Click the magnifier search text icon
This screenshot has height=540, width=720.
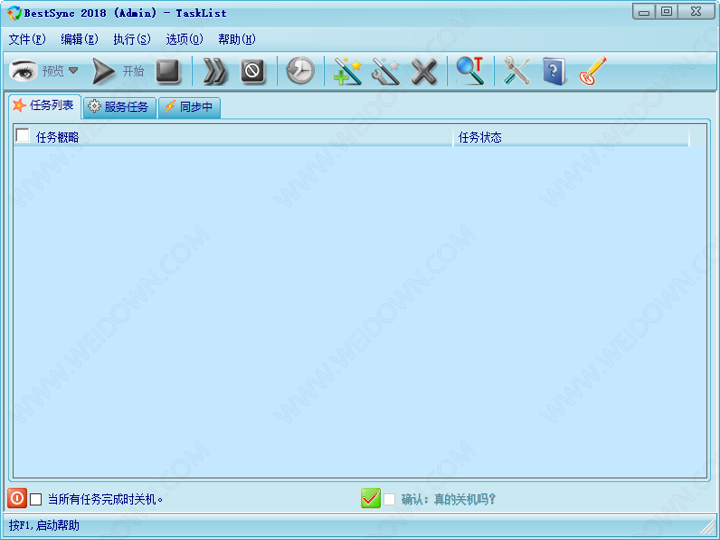click(470, 71)
